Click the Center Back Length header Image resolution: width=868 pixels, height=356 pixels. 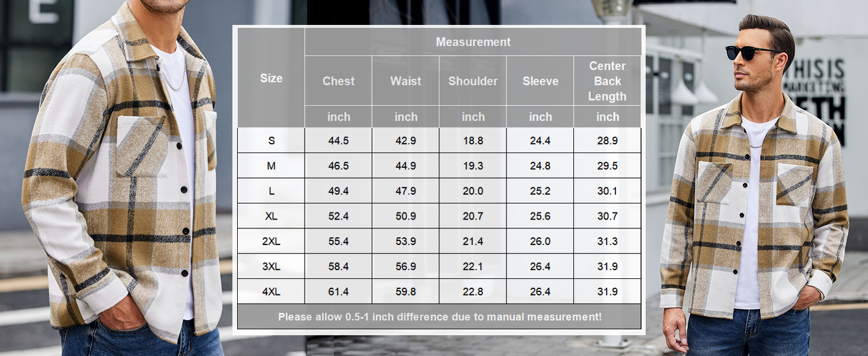(x=607, y=81)
